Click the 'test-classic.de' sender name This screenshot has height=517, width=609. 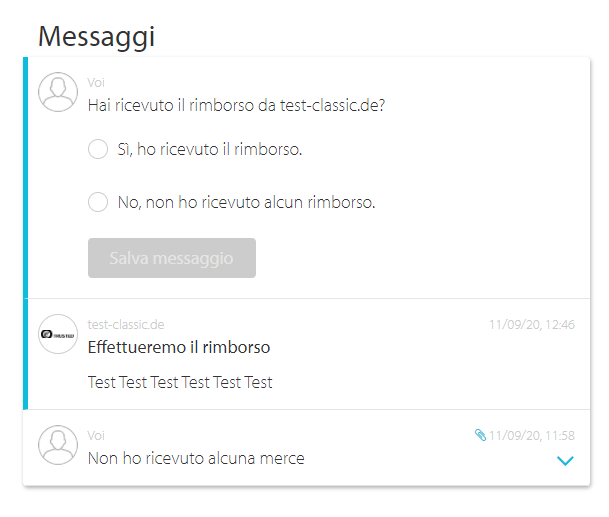tap(126, 324)
